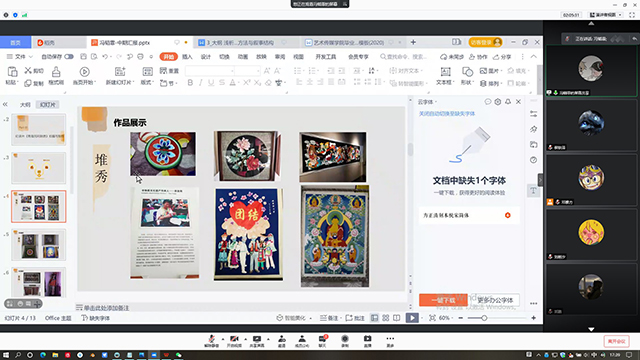
Task: Open the Windows Start button
Action: tap(6, 355)
